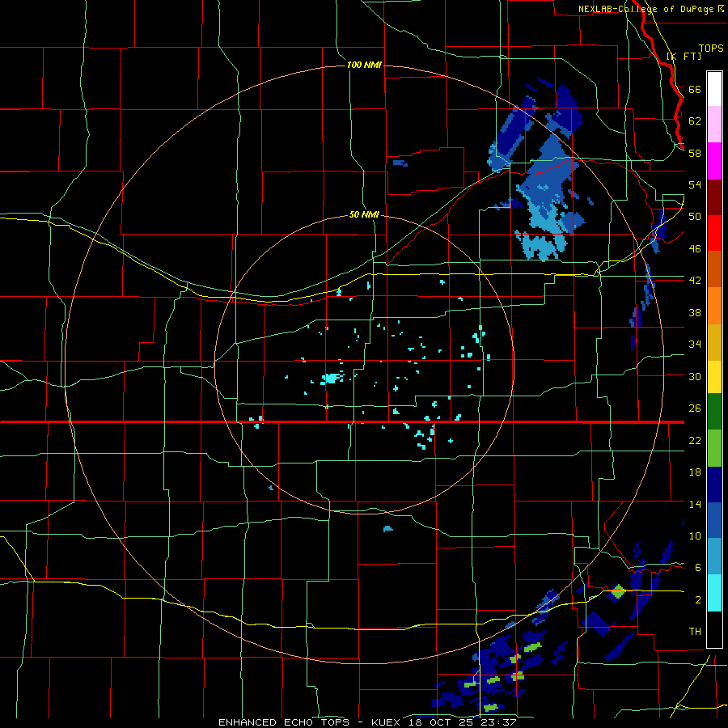Click the legend value "22"
728x728 pixels.
[x=695, y=441]
